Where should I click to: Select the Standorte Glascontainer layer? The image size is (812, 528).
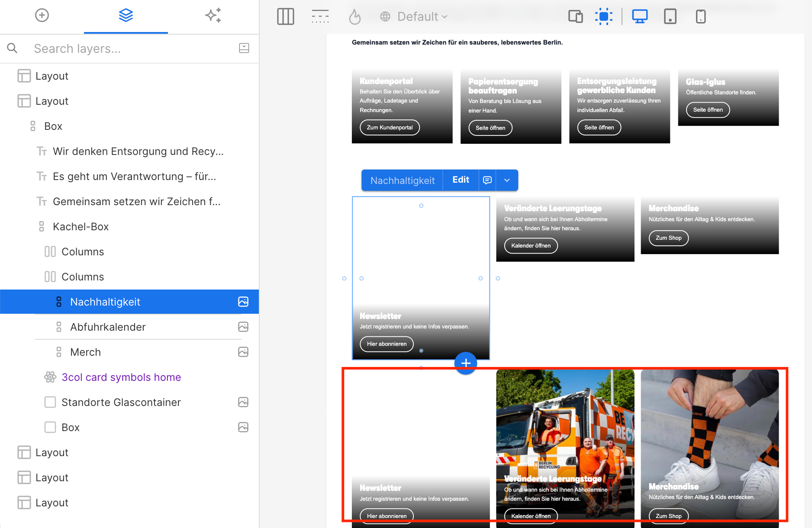tap(130, 402)
